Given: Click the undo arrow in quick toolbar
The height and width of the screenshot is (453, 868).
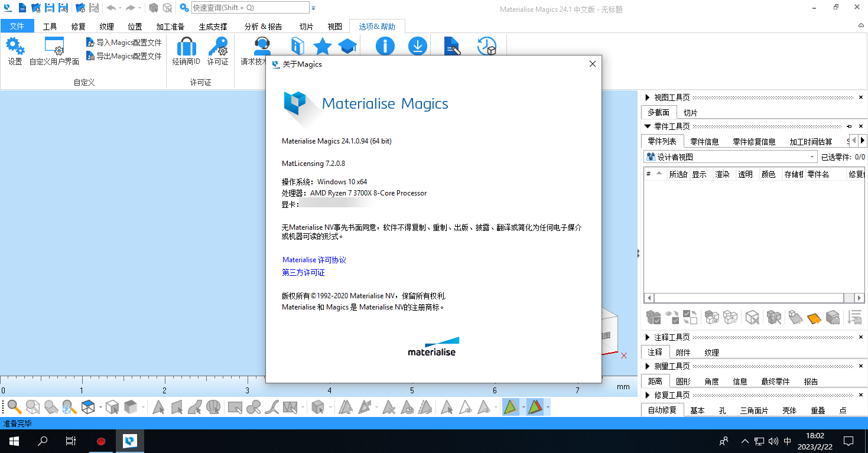Looking at the screenshot, I should [x=111, y=8].
